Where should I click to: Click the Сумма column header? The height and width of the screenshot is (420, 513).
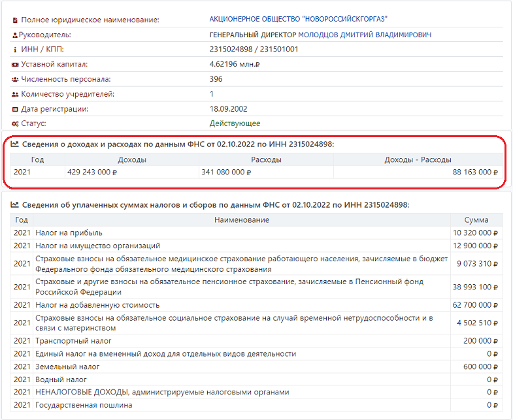476,220
